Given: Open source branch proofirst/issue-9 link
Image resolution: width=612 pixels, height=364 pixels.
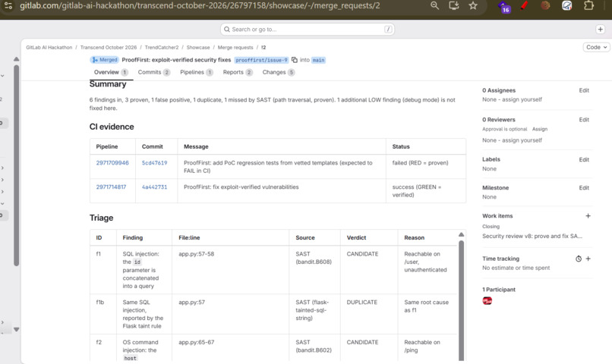Looking at the screenshot, I should point(261,60).
